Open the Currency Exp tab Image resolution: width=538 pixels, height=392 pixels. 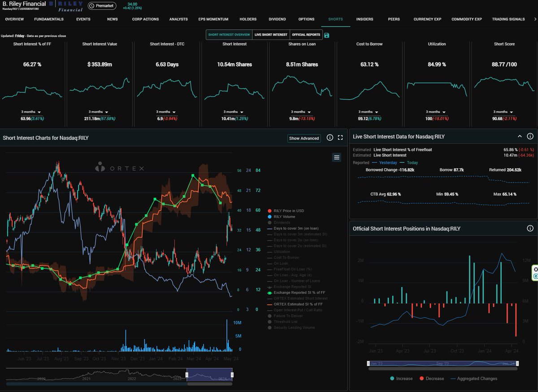click(427, 19)
